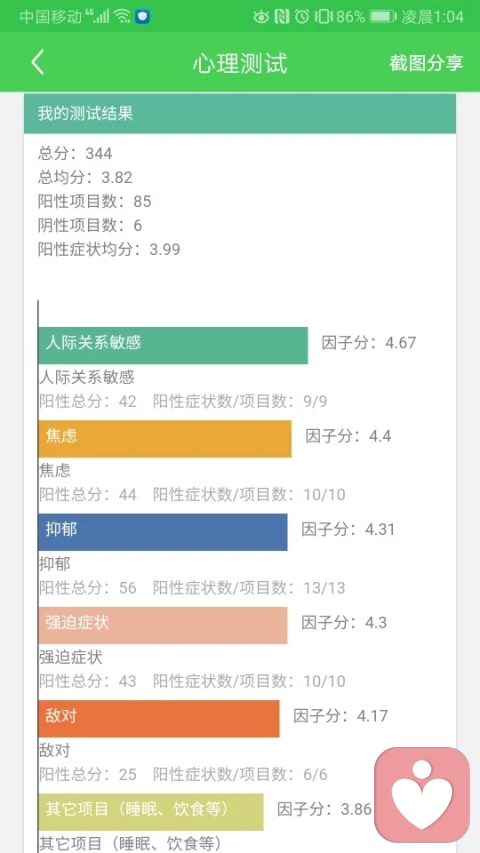480x853 pixels.
Task: Tap the 我的测试结果 section header
Action: tap(240, 113)
